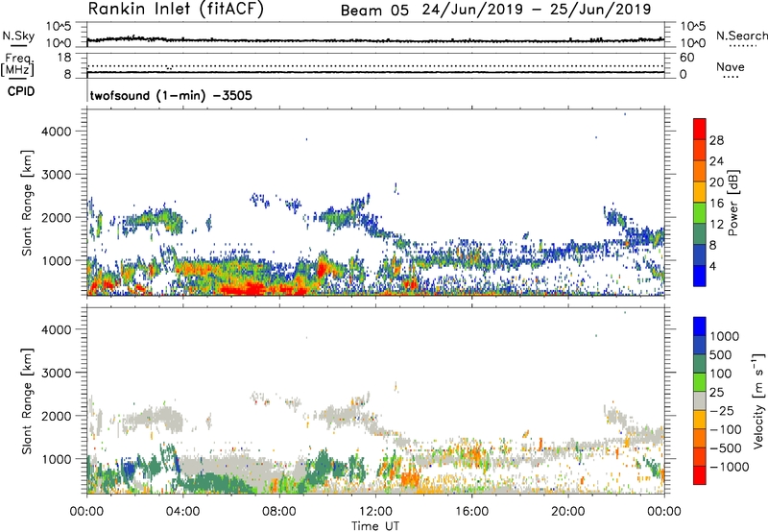Click the "-100" tick on Velocity colorbar
This screenshot has width=768, height=532.
pyautogui.click(x=726, y=429)
